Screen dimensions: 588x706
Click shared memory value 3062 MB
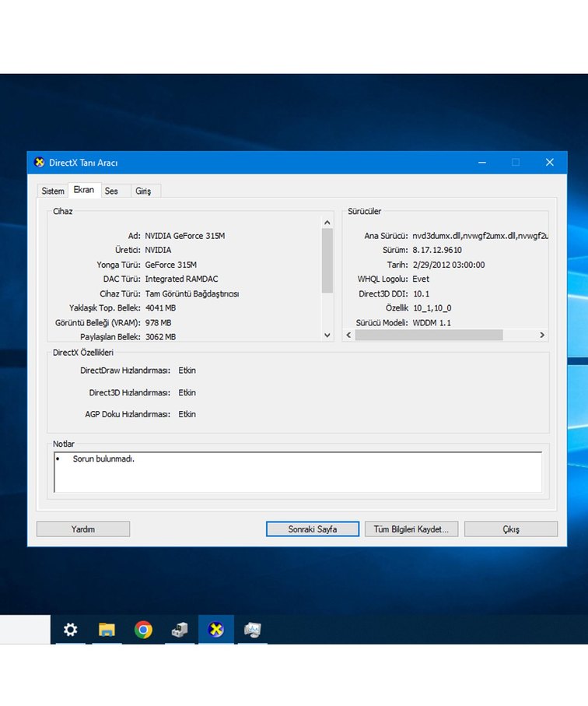click(x=160, y=337)
